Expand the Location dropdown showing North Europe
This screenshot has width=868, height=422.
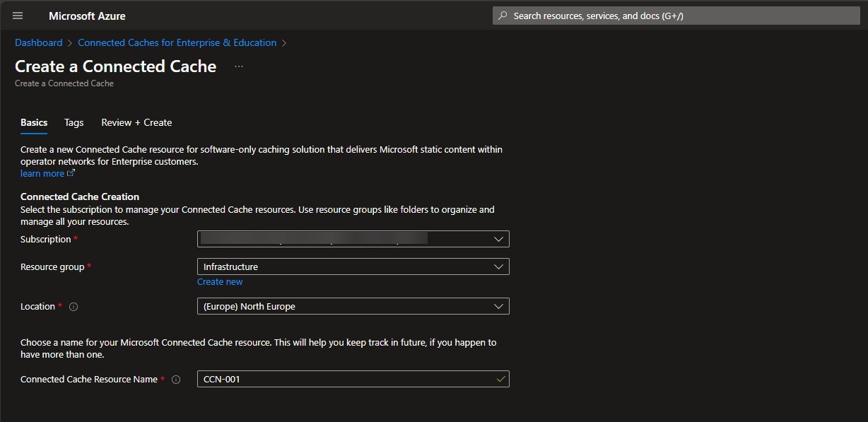(x=353, y=306)
